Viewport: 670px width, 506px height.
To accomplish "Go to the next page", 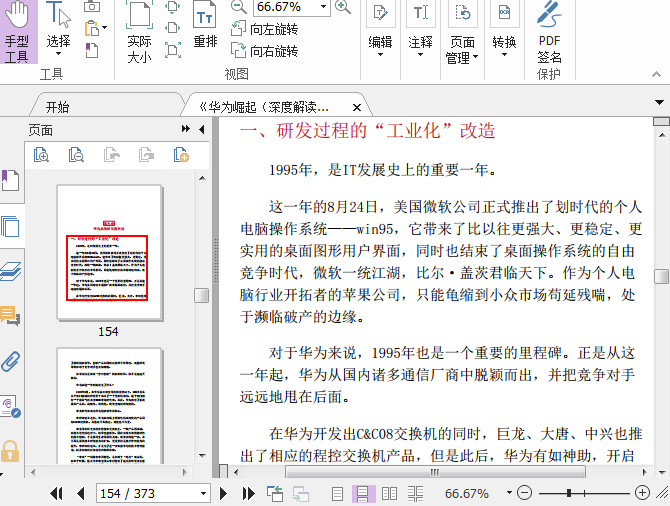I will [223, 494].
